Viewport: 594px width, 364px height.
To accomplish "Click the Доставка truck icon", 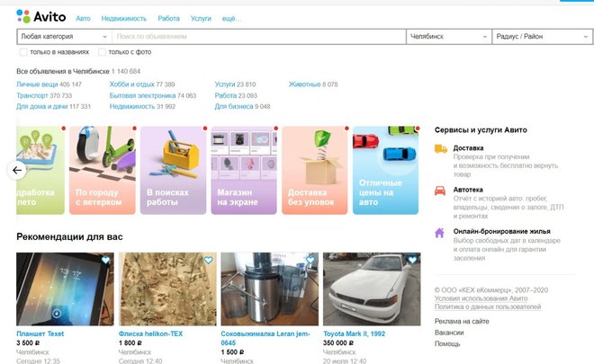I will coord(440,148).
